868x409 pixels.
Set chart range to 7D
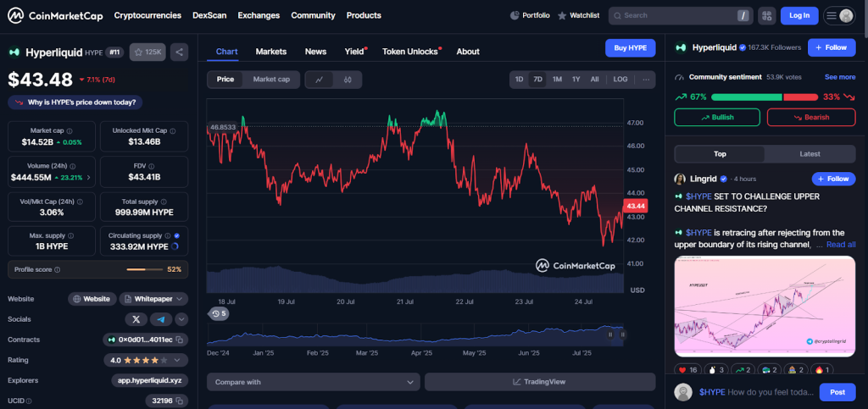tap(537, 80)
